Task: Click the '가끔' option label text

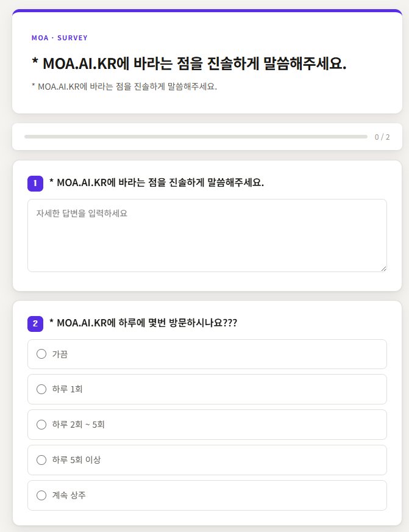Action: [x=60, y=354]
